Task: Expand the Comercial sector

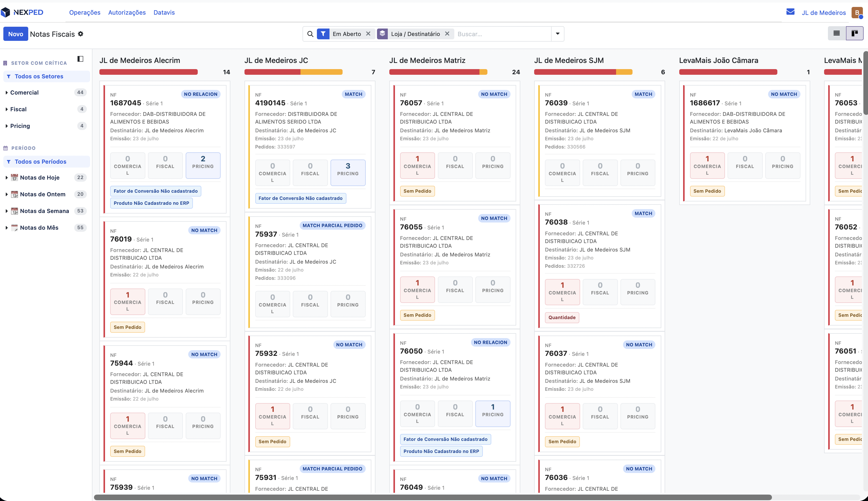Action: point(6,92)
